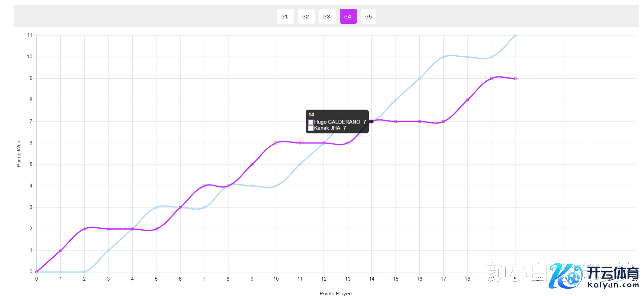Select blue point at 17 points played

pos(443,57)
